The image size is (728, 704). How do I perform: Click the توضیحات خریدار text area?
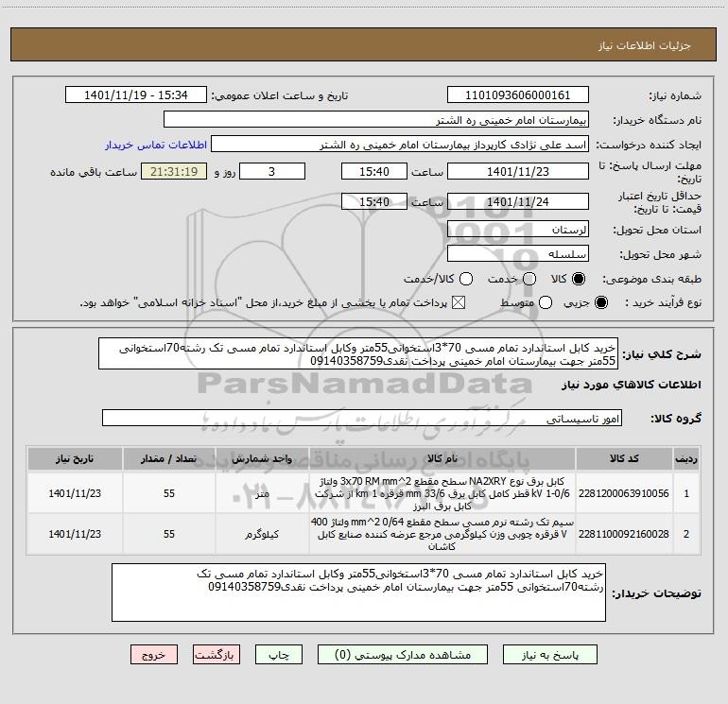358,592
